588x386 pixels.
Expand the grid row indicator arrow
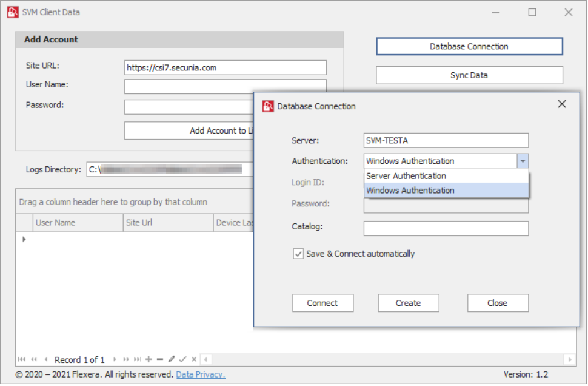(24, 239)
